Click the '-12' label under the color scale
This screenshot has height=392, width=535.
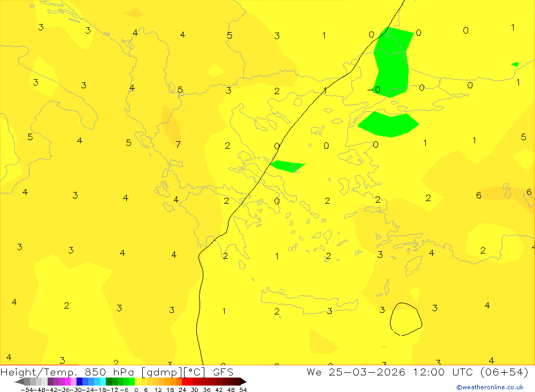point(112,390)
